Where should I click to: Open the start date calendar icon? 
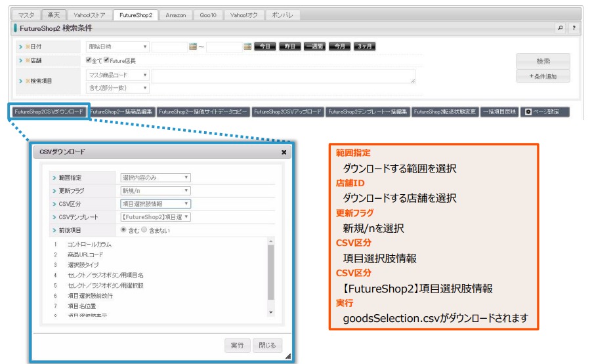click(x=193, y=47)
